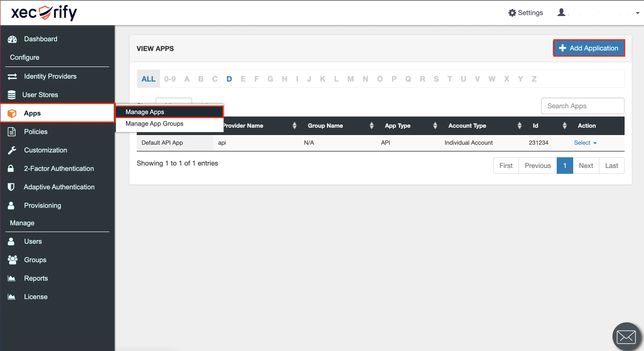Click the Identity Providers arrows icon
Screen dimensions: 644x351
coord(12,76)
